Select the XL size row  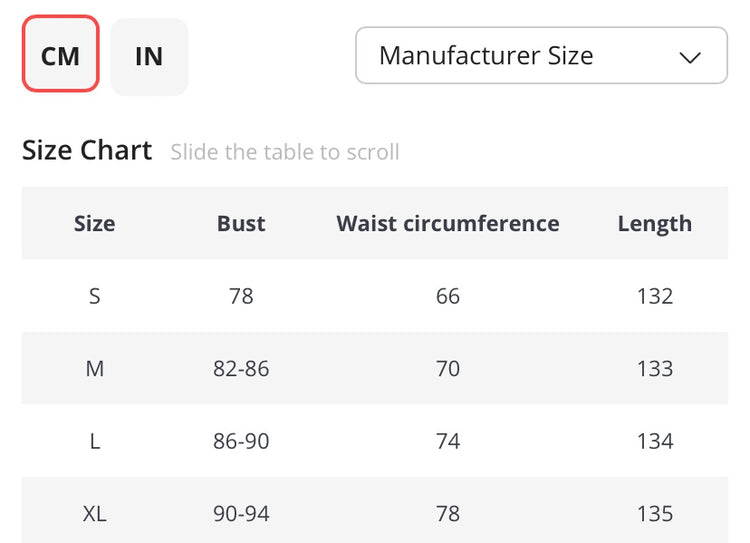[94, 514]
